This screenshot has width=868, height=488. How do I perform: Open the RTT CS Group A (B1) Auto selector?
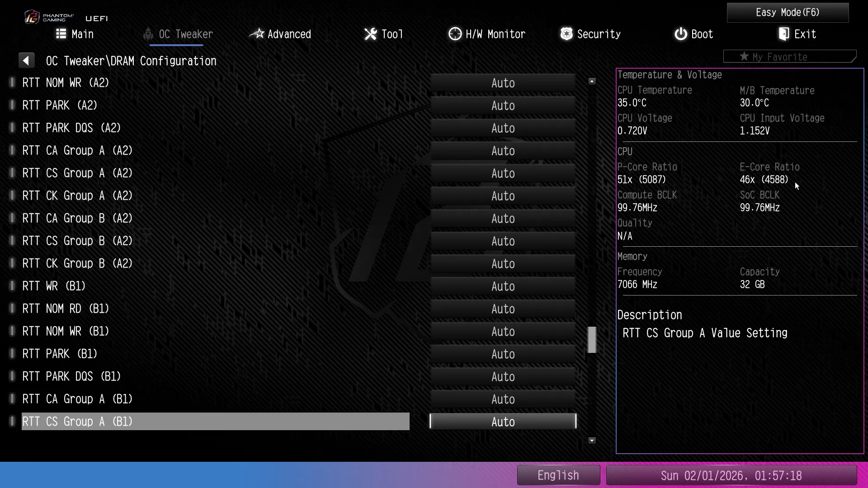click(x=503, y=422)
